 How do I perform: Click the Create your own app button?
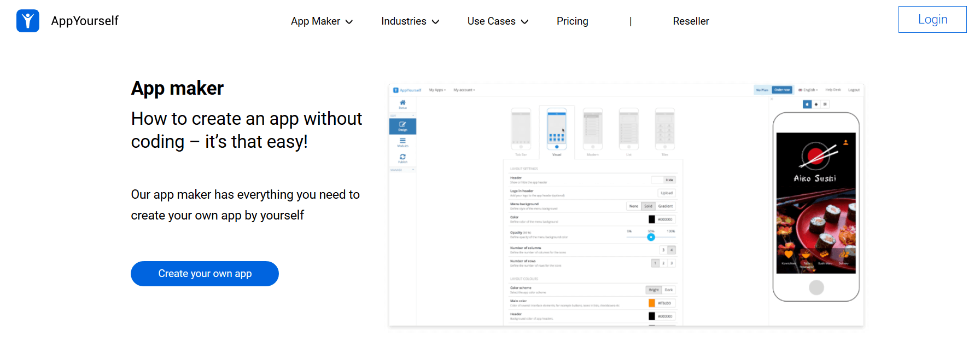pyautogui.click(x=205, y=274)
